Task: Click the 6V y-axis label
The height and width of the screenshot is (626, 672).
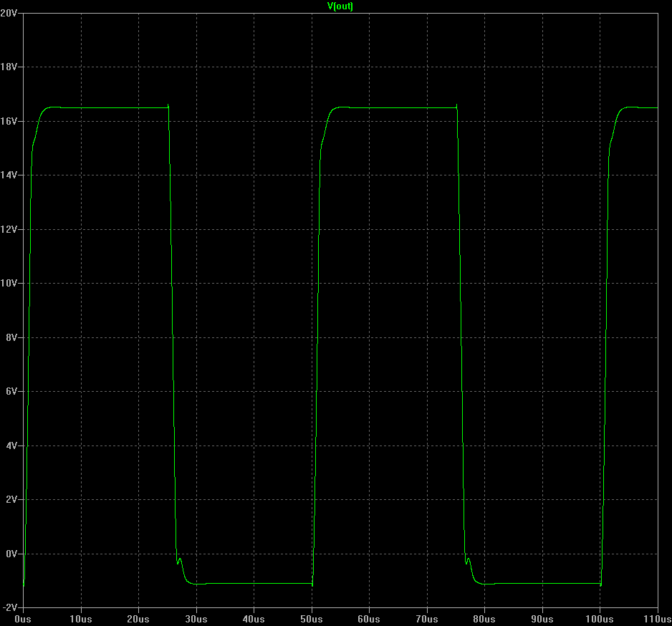Action: 11,391
